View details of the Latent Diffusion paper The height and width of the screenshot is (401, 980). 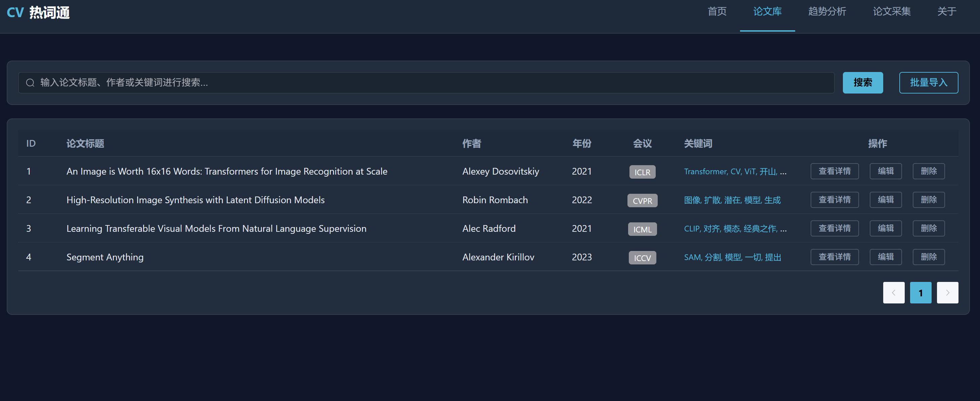point(834,200)
